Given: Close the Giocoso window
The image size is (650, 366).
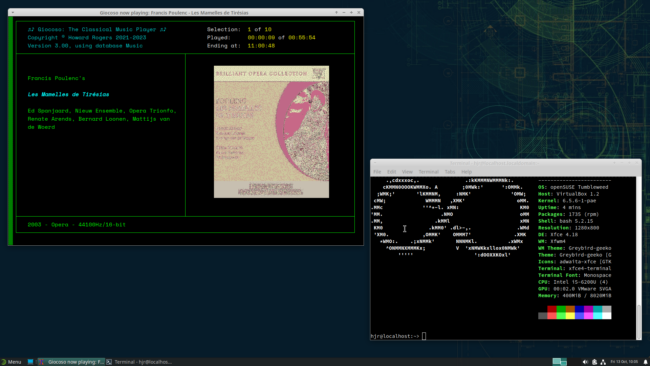Looking at the screenshot, I should [x=359, y=12].
